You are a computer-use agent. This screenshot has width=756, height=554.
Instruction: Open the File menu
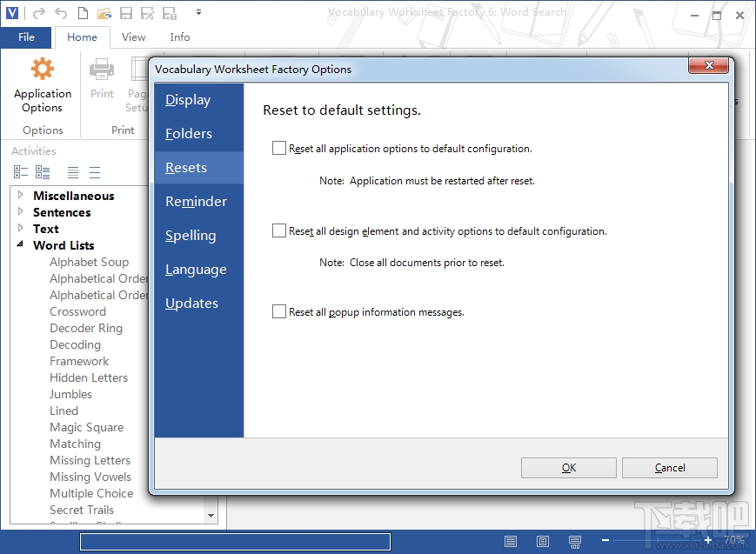pos(26,37)
